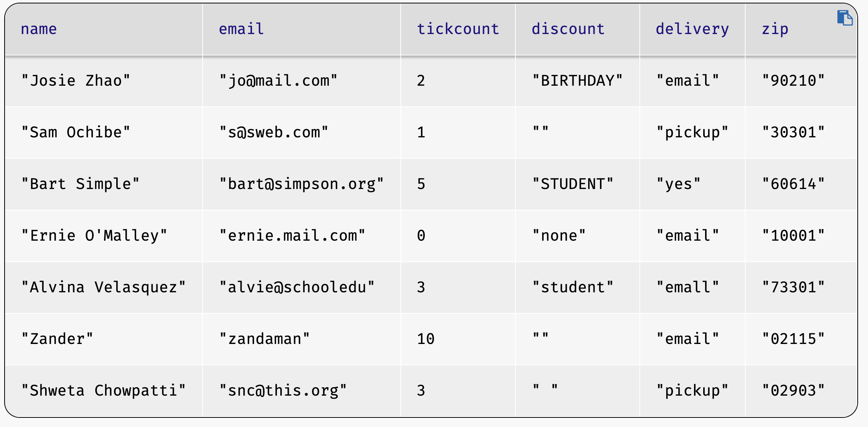Click the copy table clipboard icon
Image resolution: width=868 pixels, height=427 pixels.
845,18
